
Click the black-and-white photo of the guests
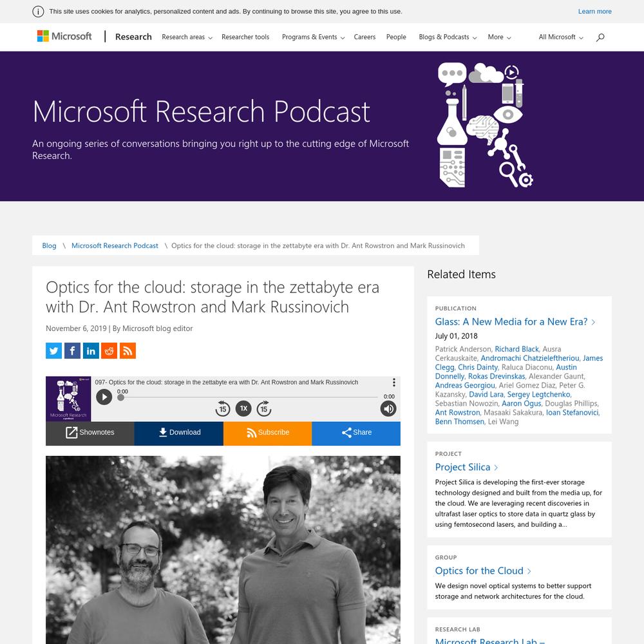[x=223, y=550]
